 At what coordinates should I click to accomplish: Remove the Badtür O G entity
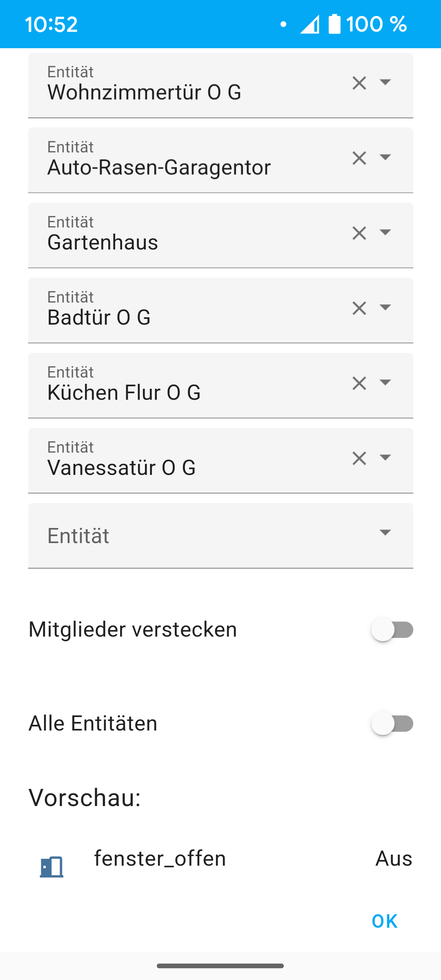(x=359, y=308)
